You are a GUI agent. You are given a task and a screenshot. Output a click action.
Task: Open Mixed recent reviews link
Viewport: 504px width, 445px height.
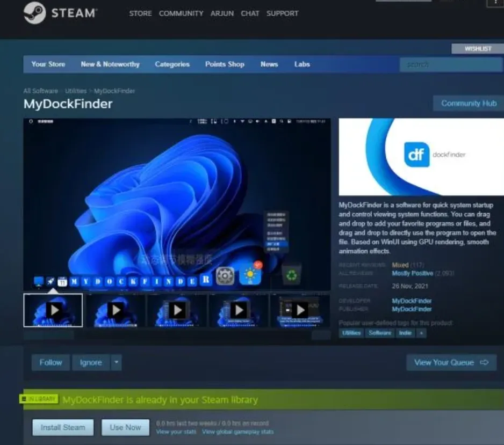(400, 265)
